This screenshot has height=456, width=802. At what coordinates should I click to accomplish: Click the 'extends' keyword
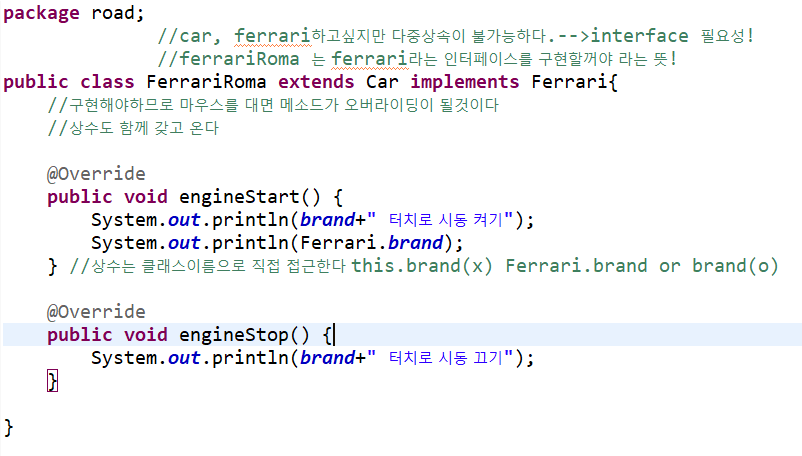(316, 82)
